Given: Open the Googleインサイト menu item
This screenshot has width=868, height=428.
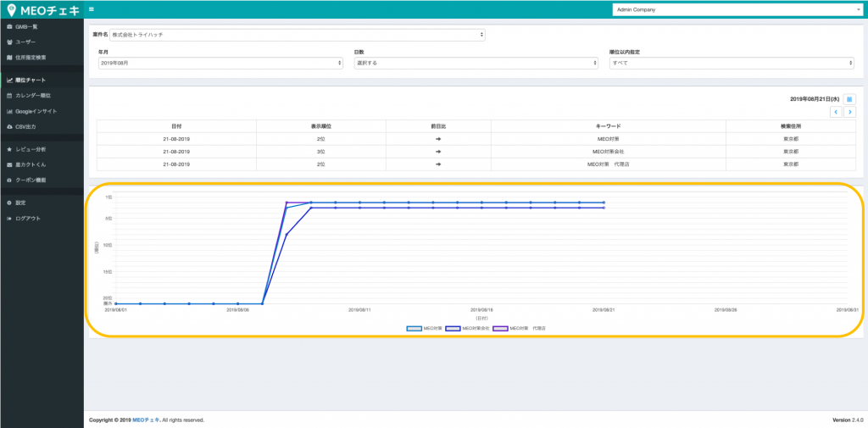Looking at the screenshot, I should [42, 111].
